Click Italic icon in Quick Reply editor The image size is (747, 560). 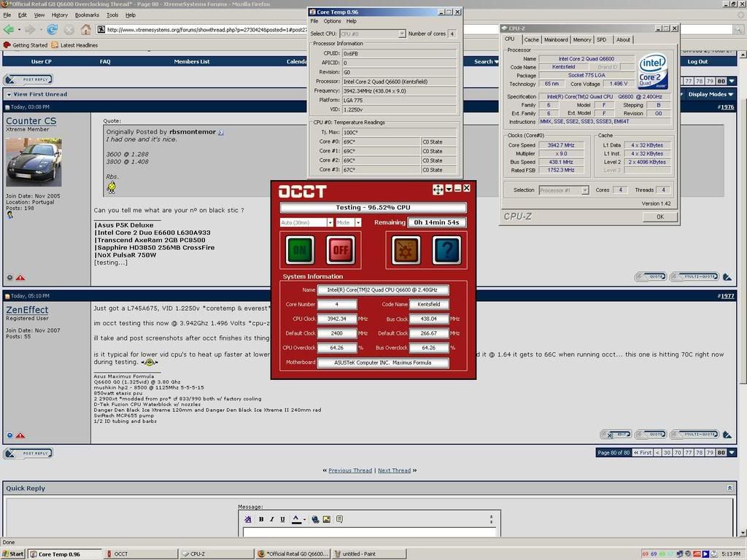[x=272, y=519]
